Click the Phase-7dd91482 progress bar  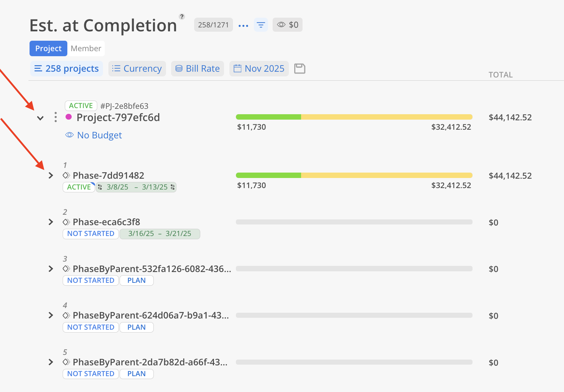point(354,175)
